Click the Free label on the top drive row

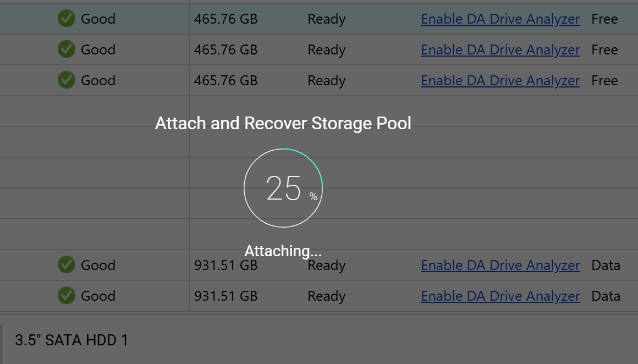tap(604, 19)
